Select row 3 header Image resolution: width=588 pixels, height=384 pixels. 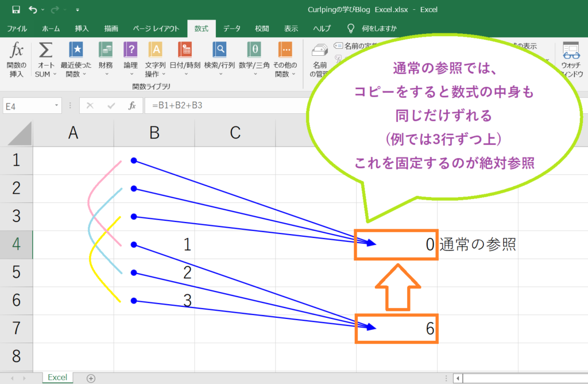click(x=16, y=217)
